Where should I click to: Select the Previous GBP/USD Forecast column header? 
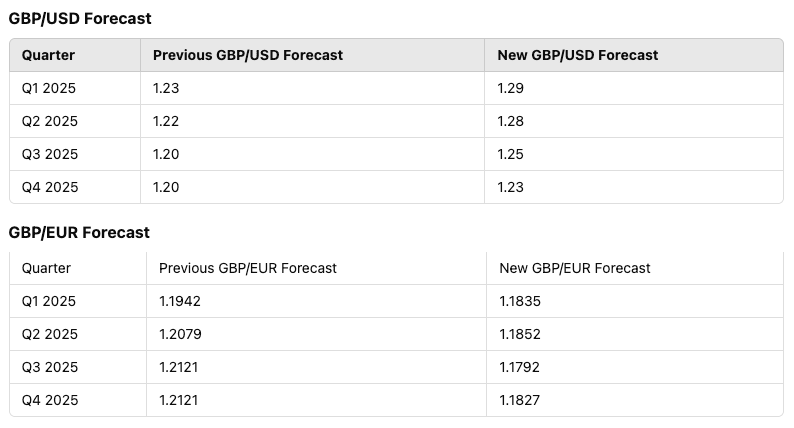click(247, 55)
